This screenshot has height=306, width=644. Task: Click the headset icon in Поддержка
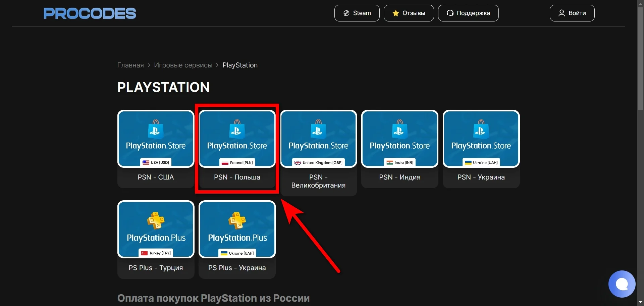pos(450,13)
